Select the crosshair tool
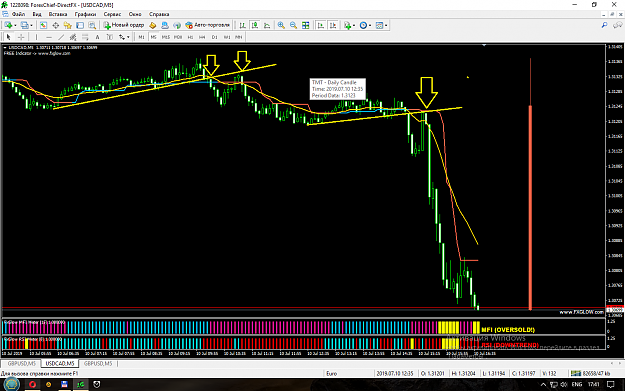The height and width of the screenshot is (391, 625). coord(21,37)
